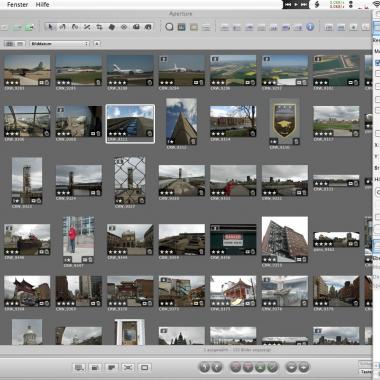This screenshot has height=380, width=380.
Task: Select the white jumbo jet thumbnail
Action: tap(130, 70)
